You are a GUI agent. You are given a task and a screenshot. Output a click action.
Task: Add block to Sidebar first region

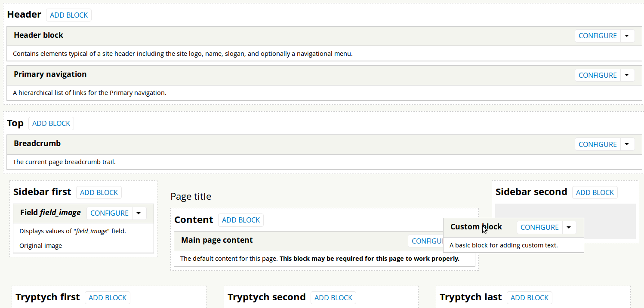(x=99, y=192)
